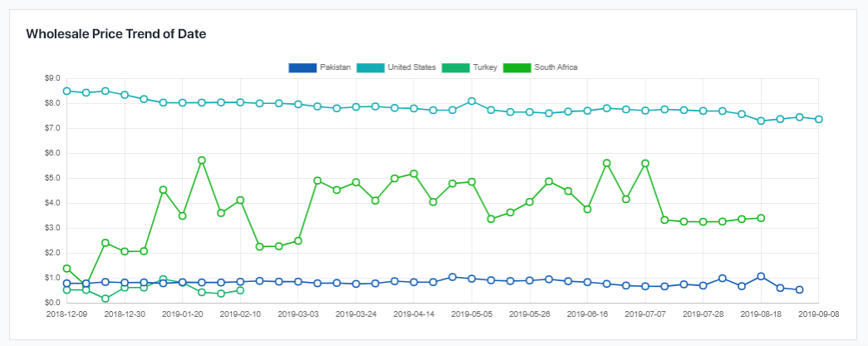Select the first United States data point

66,91
